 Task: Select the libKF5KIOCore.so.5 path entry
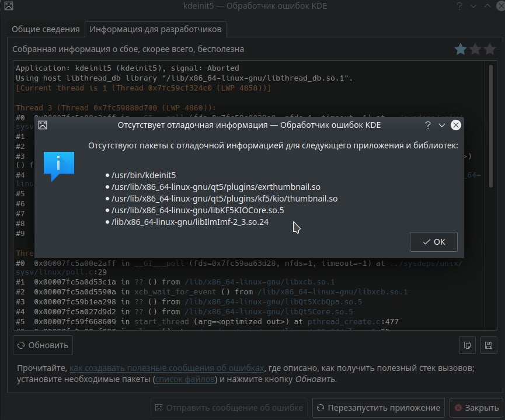pos(198,210)
